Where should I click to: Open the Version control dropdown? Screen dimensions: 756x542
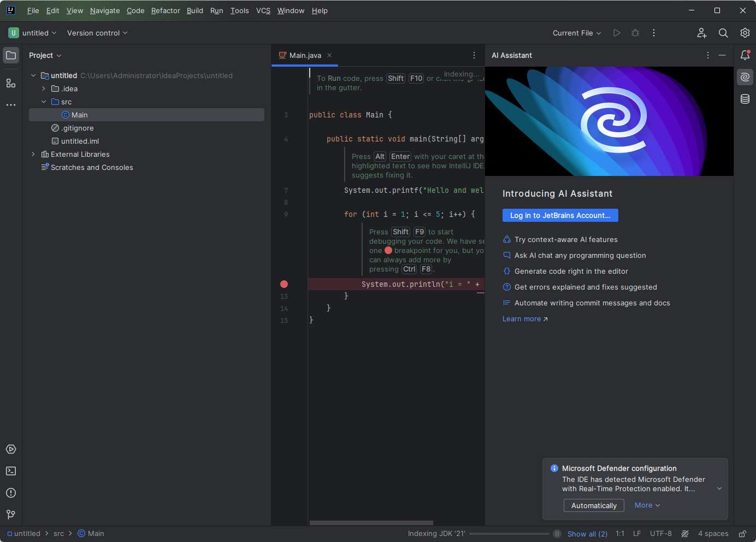(97, 33)
